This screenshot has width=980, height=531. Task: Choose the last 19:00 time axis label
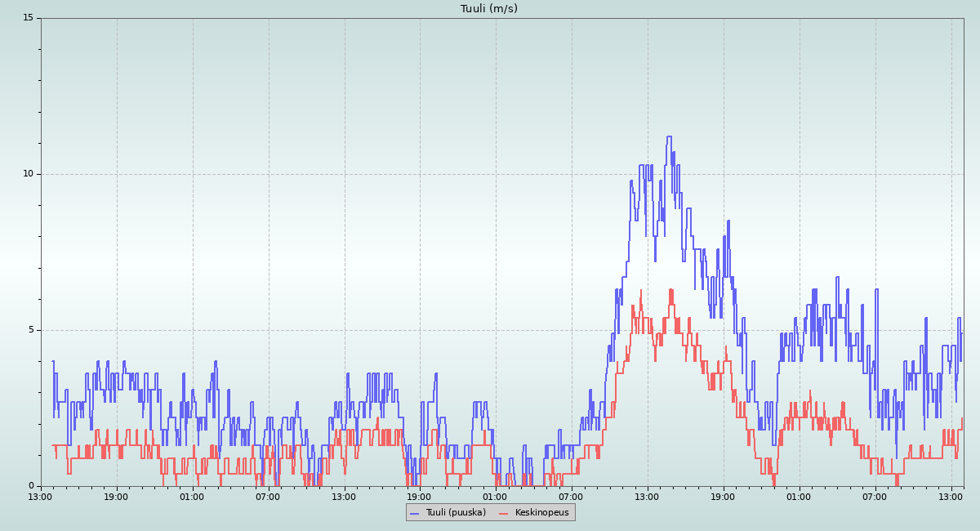(x=723, y=497)
